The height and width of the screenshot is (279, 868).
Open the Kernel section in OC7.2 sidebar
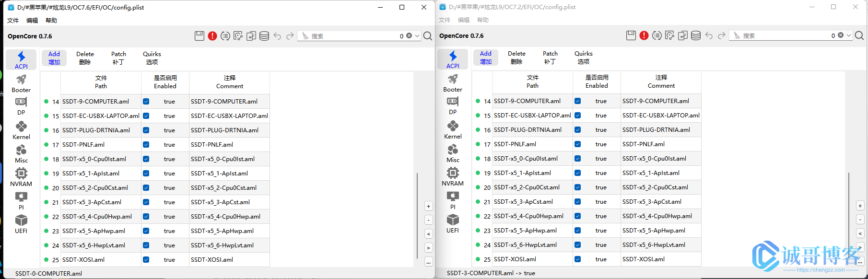point(453,130)
